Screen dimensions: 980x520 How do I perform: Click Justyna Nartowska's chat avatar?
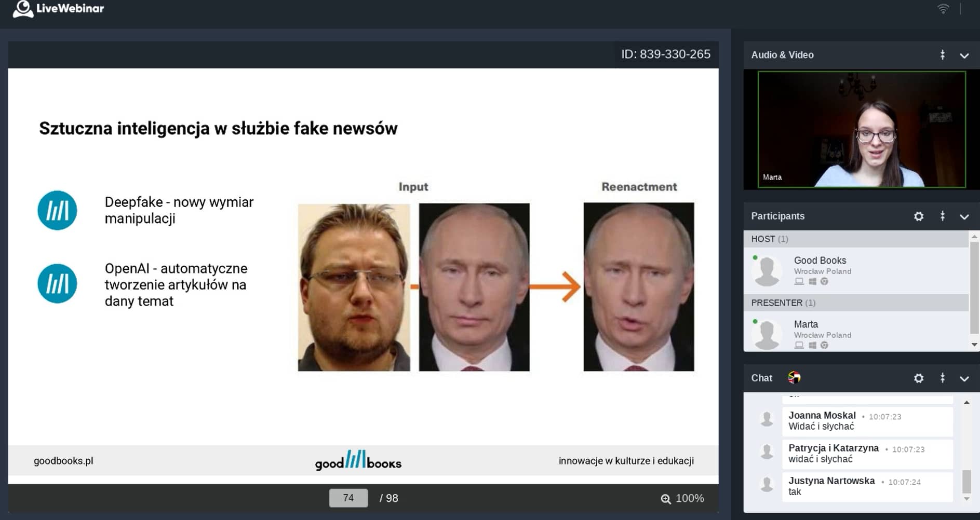point(767,484)
